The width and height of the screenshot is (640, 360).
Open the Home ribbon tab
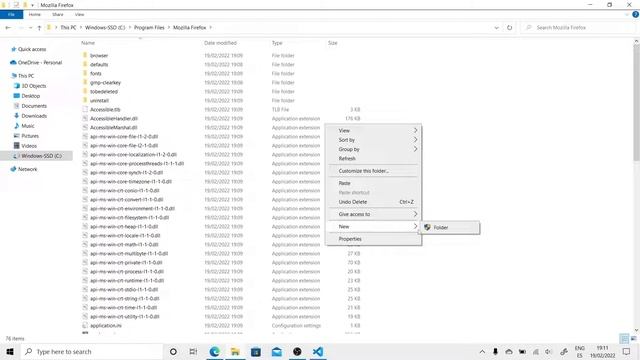point(35,14)
